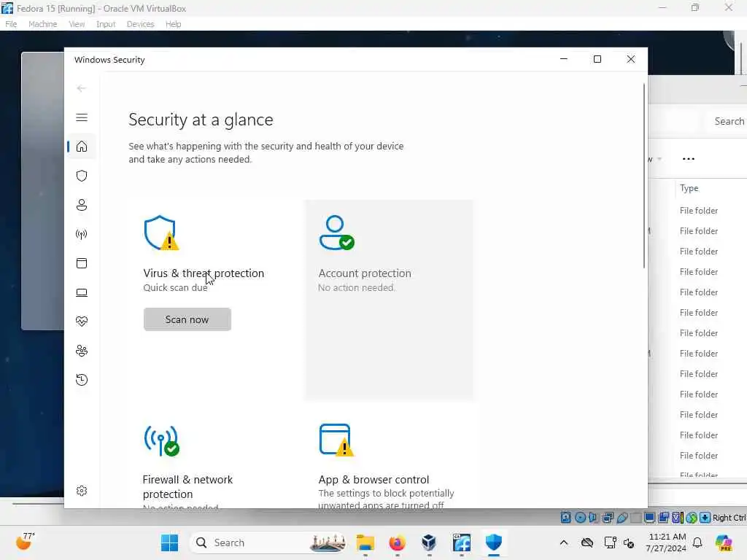The width and height of the screenshot is (747, 560).
Task: Click VirtualBox optical disk status icon
Action: tap(580, 518)
